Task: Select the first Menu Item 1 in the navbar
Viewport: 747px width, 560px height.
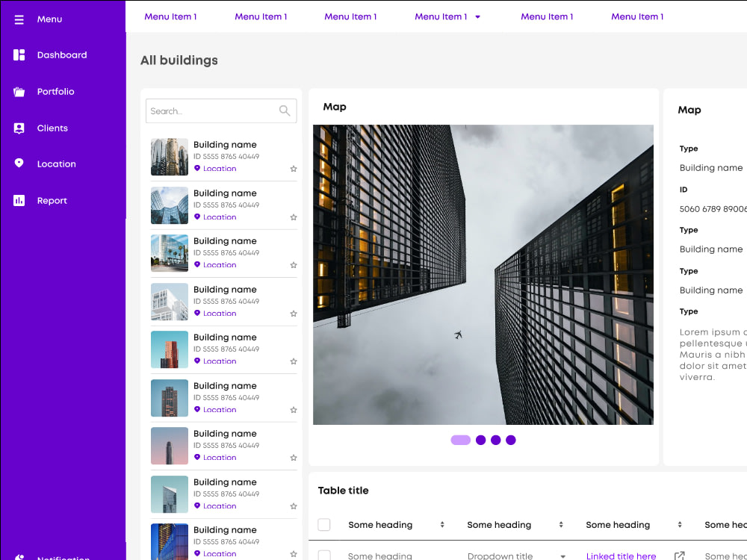Action: pyautogui.click(x=171, y=16)
